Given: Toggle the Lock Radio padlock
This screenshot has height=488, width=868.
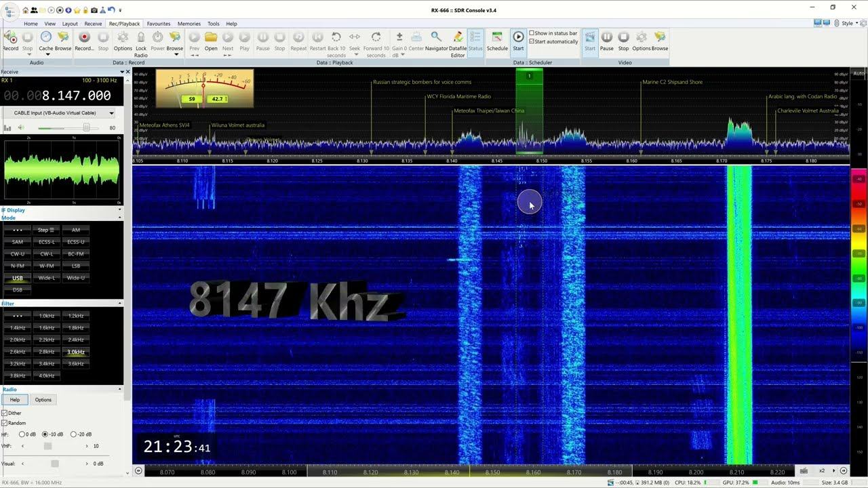Looking at the screenshot, I should point(141,44).
